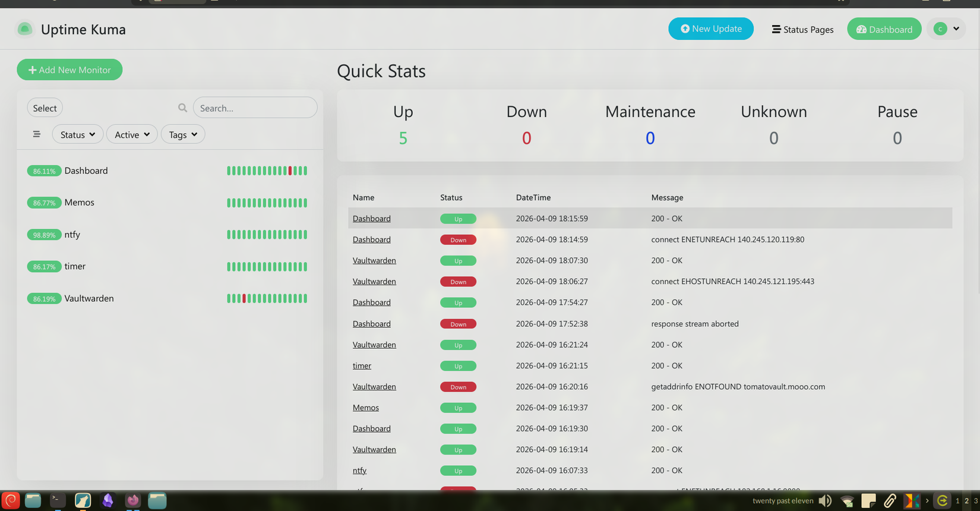Click the red heartbeat bar in the Dashboard monitor row
The image size is (980, 511).
pos(290,171)
